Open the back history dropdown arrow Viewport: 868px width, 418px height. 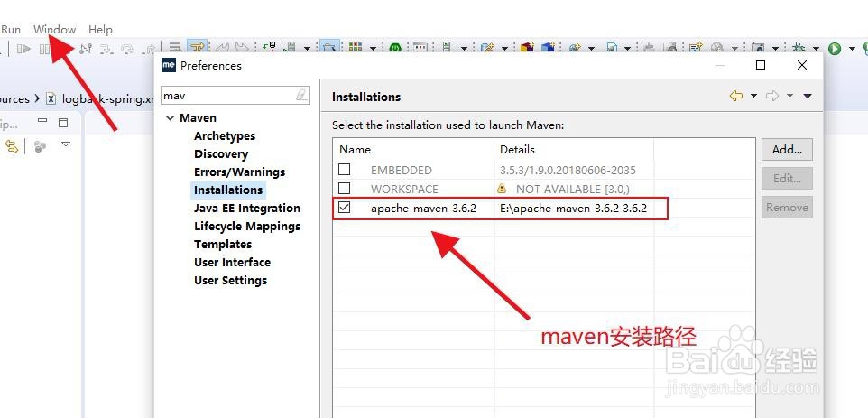[753, 97]
